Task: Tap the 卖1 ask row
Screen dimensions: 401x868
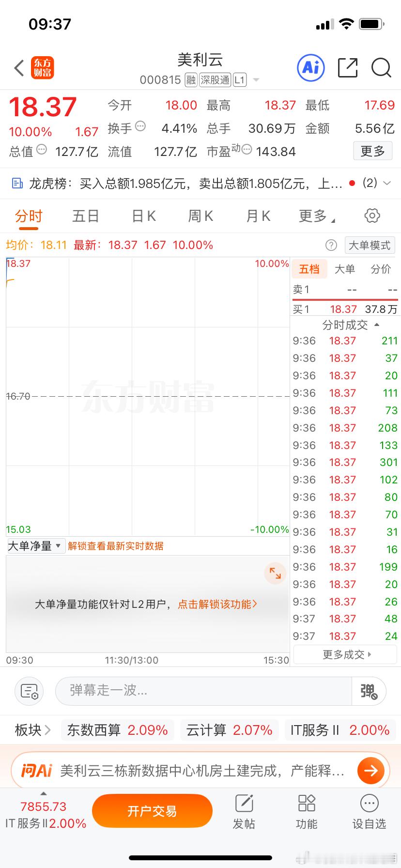Action: [x=345, y=290]
